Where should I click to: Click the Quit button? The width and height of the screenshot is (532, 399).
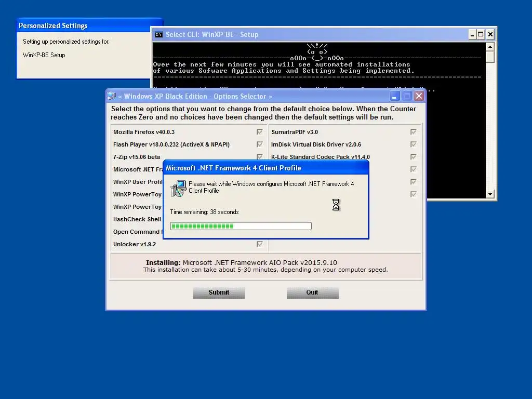pos(312,292)
